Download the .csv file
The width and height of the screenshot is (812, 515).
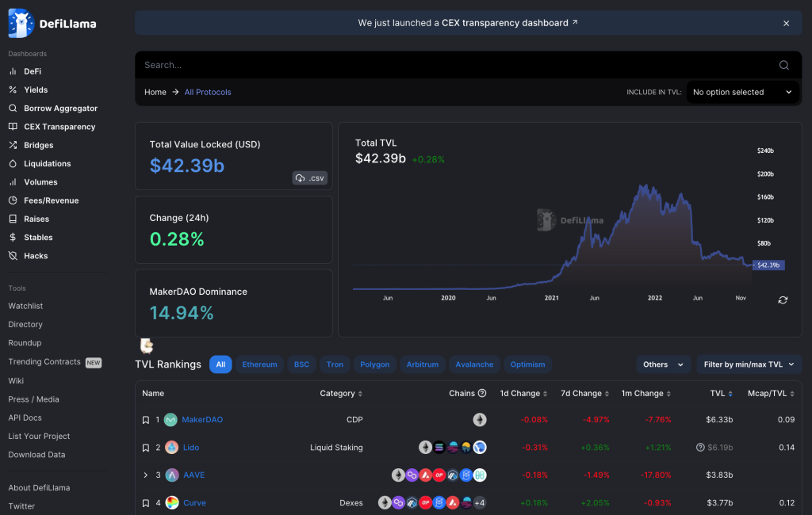[310, 178]
